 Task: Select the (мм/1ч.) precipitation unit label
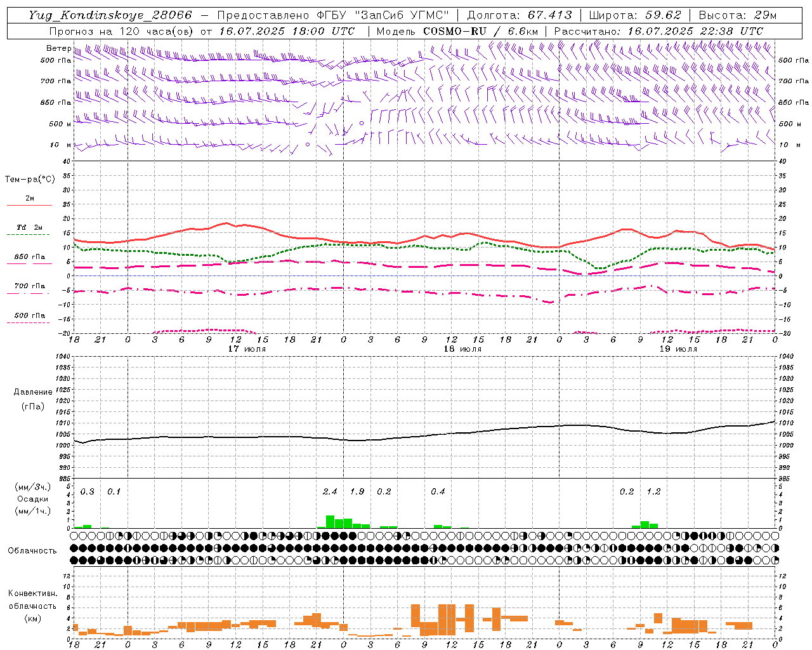[x=33, y=511]
